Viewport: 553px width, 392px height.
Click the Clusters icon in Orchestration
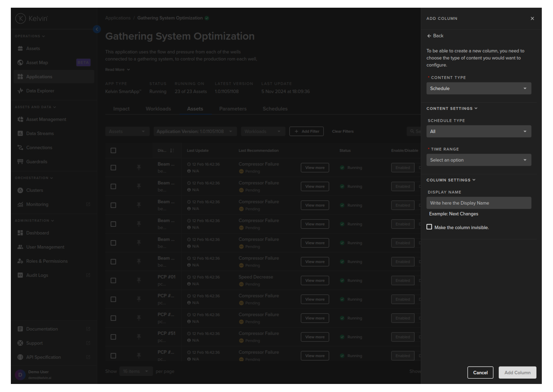20,190
